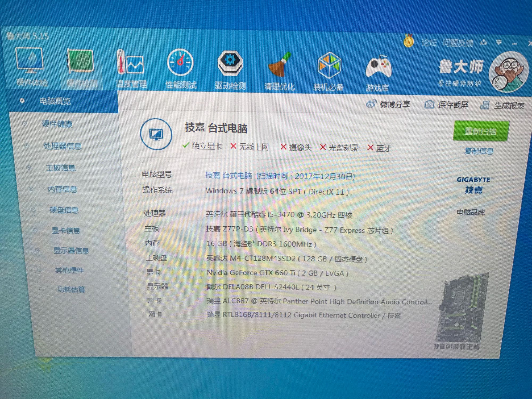Click the i5-3470 @ 3.20GHz processor text

click(279, 214)
